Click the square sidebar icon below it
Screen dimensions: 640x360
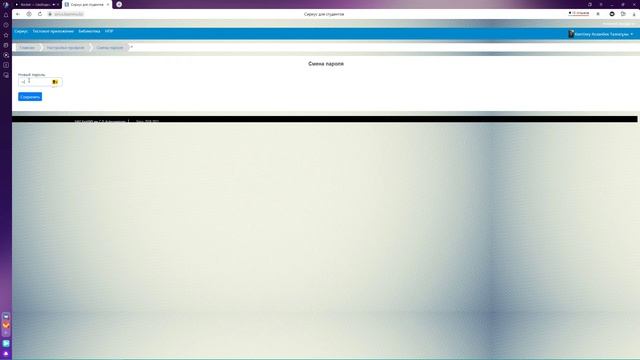[6, 65]
